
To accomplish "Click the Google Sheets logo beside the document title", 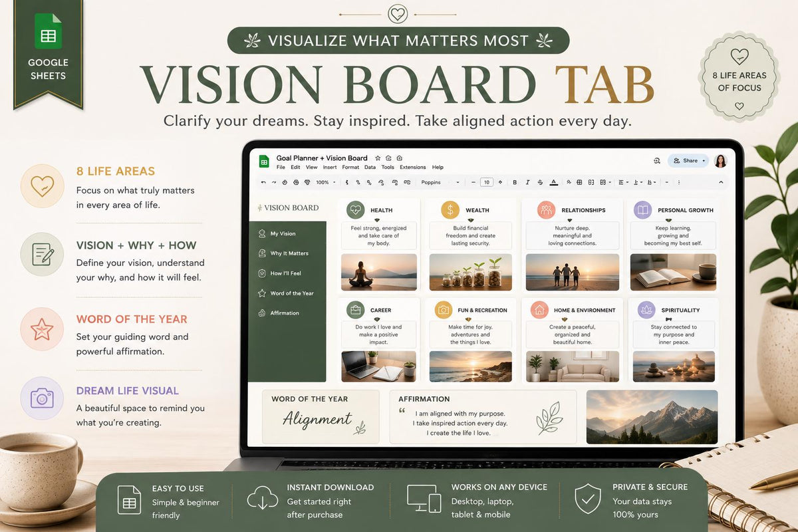I will tap(264, 162).
